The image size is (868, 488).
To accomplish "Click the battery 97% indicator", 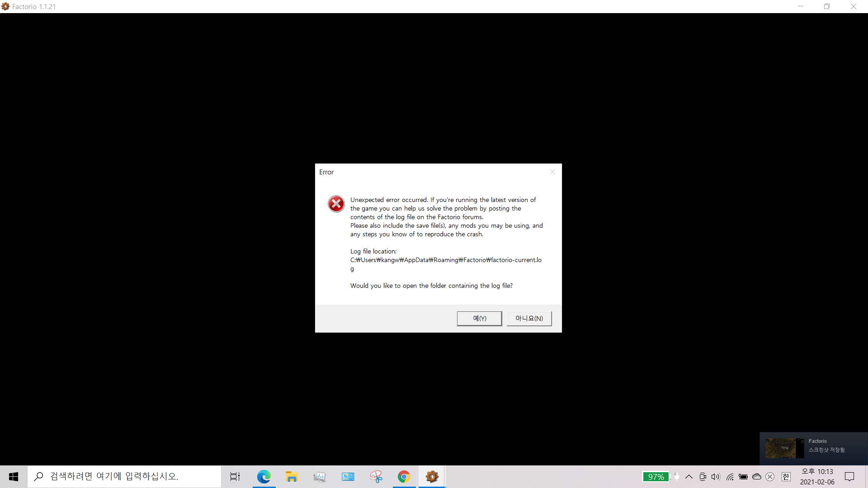I will tap(656, 477).
